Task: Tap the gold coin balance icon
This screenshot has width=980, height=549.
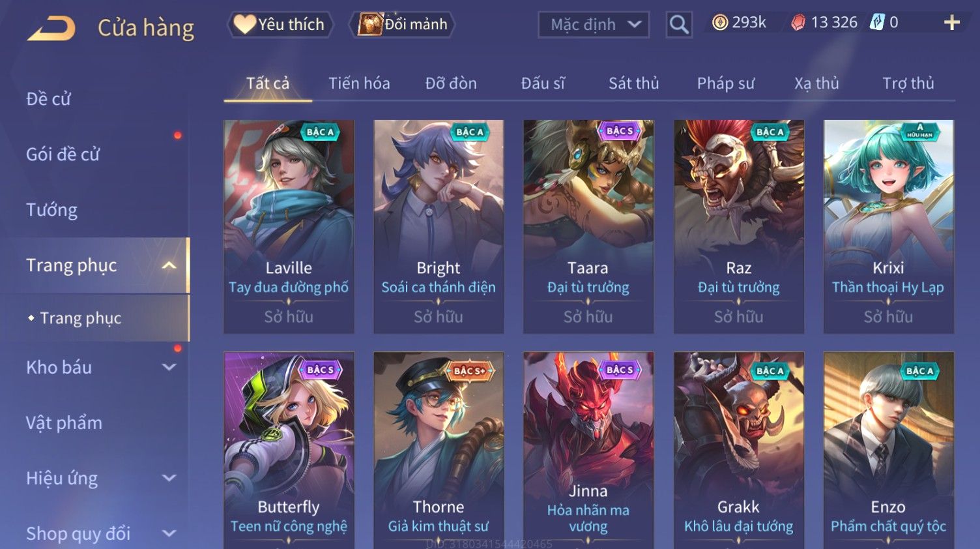Action: [719, 23]
